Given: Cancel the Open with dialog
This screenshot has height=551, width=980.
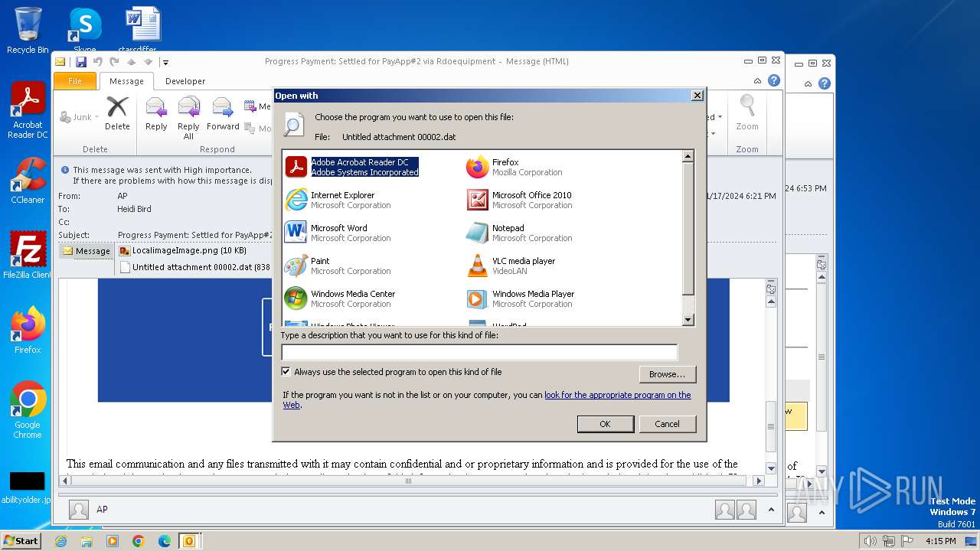Looking at the screenshot, I should tap(667, 424).
